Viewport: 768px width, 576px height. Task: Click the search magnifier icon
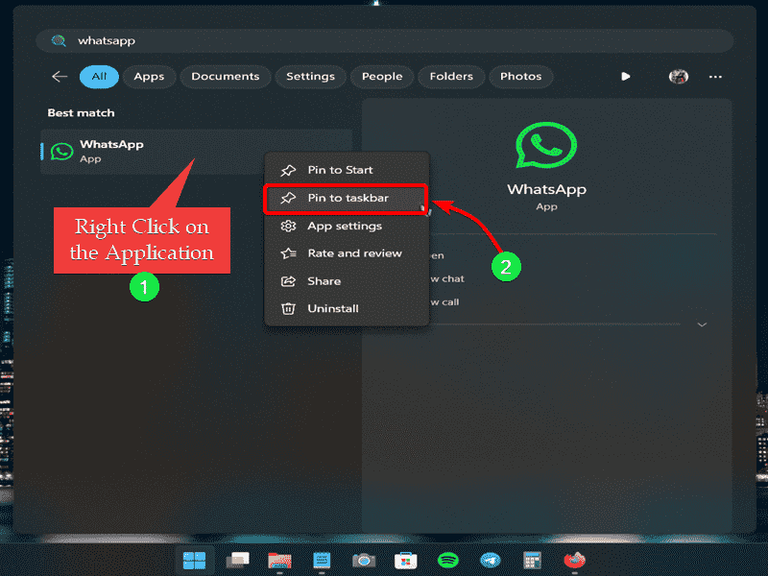pyautogui.click(x=58, y=41)
